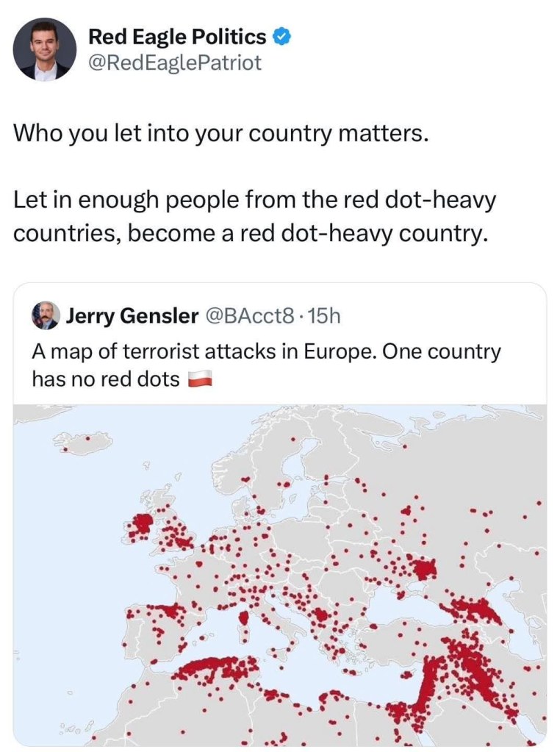
Task: Click the red cluster over Northern Ireland
Action: [141, 524]
